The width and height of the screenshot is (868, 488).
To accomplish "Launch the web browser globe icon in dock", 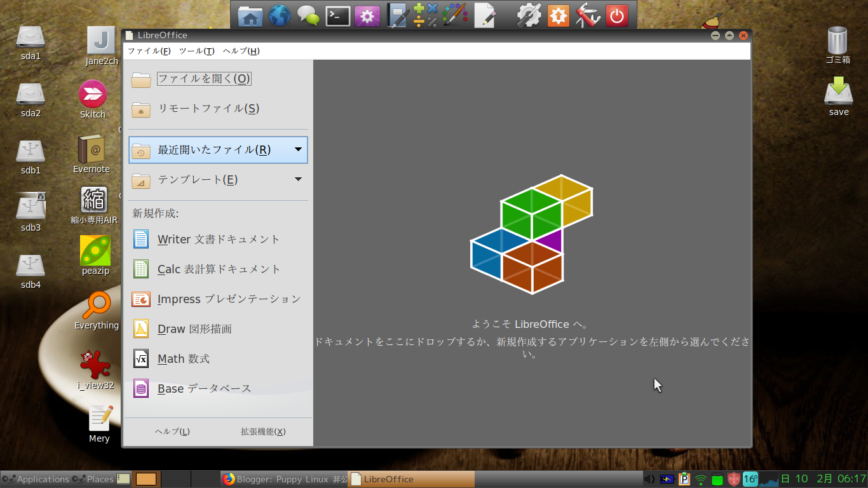I will pyautogui.click(x=280, y=15).
